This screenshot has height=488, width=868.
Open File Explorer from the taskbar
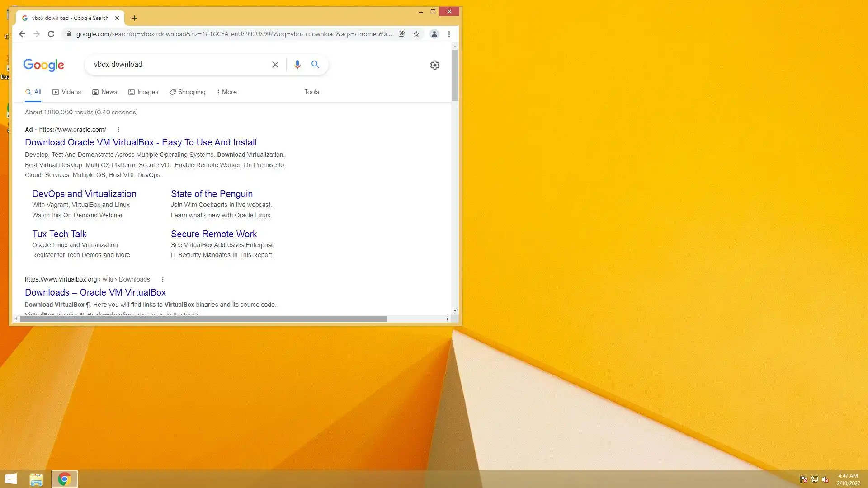click(36, 479)
